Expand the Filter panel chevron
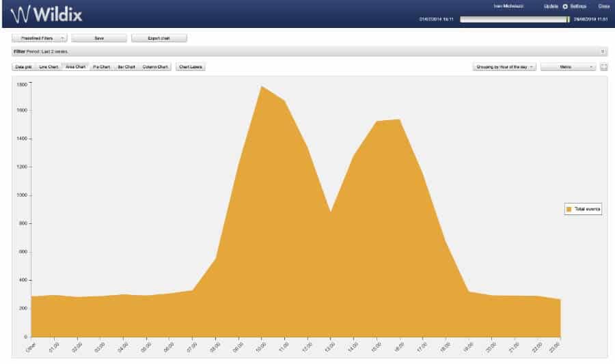This screenshot has width=615, height=364. coord(602,51)
